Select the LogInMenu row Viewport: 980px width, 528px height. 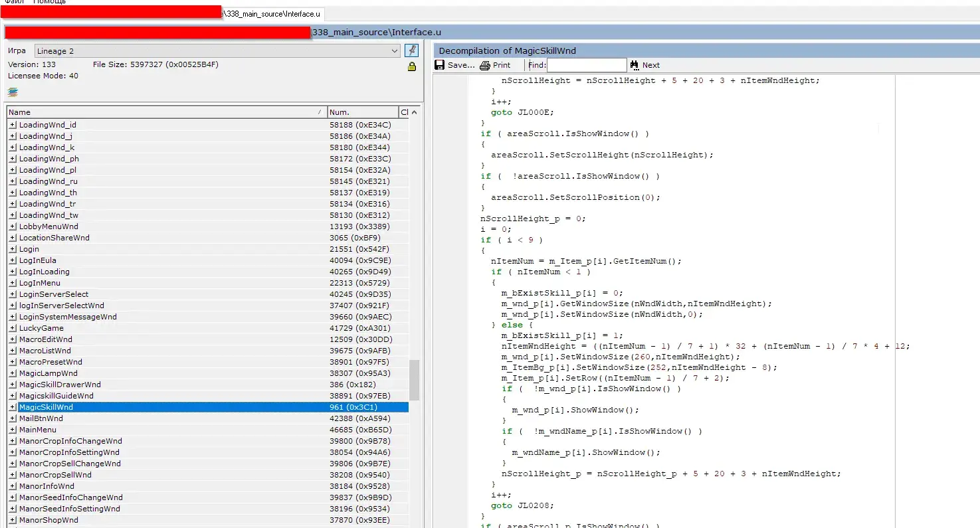point(208,283)
